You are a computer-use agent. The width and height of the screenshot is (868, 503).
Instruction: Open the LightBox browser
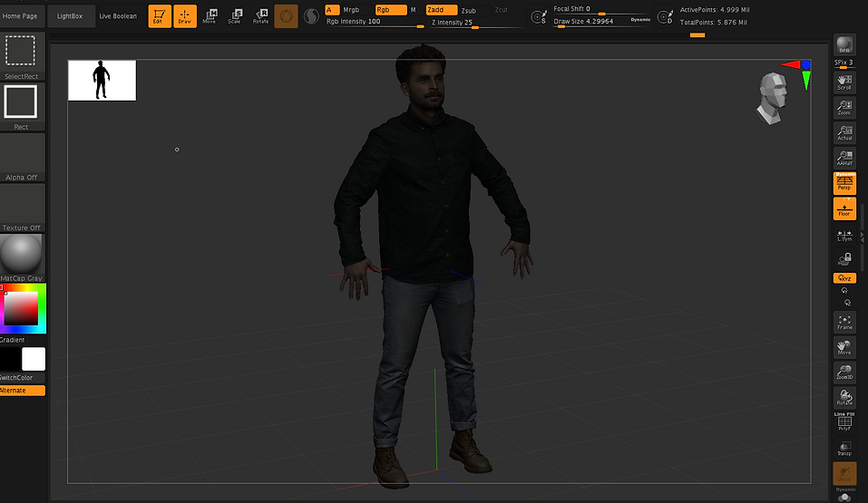[x=70, y=16]
